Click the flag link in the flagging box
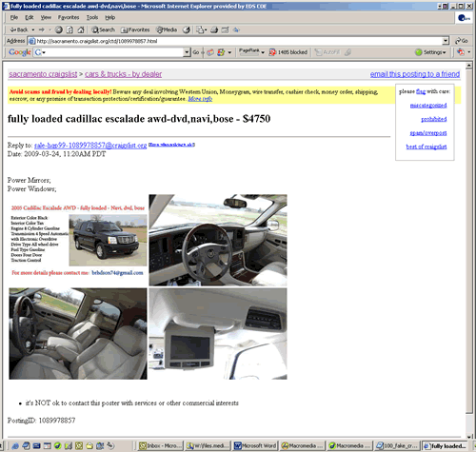Image resolution: width=476 pixels, height=452 pixels. pos(421,91)
